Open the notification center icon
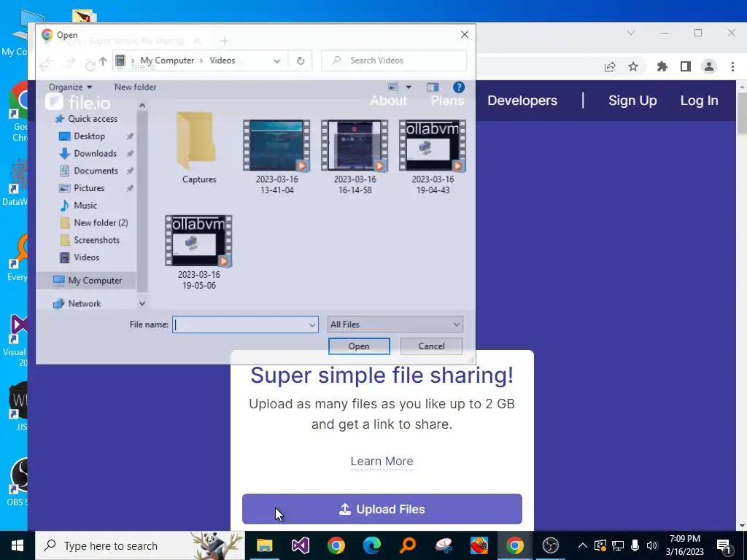 pyautogui.click(x=724, y=545)
